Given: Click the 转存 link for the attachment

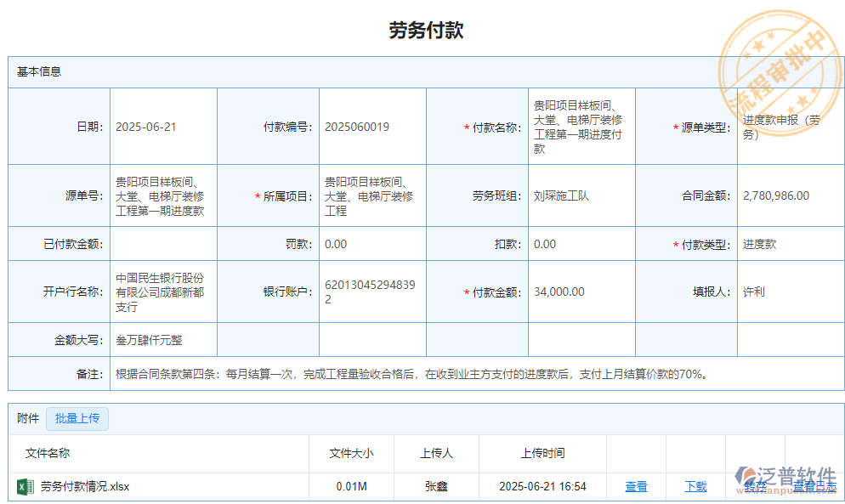Looking at the screenshot, I should [x=755, y=486].
